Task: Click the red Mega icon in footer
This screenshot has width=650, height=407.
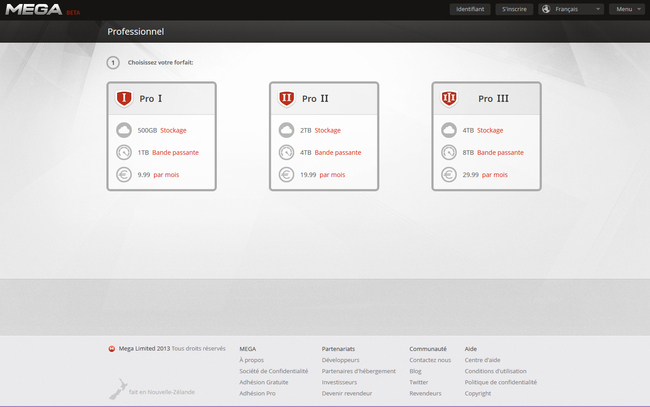Action: click(x=112, y=349)
